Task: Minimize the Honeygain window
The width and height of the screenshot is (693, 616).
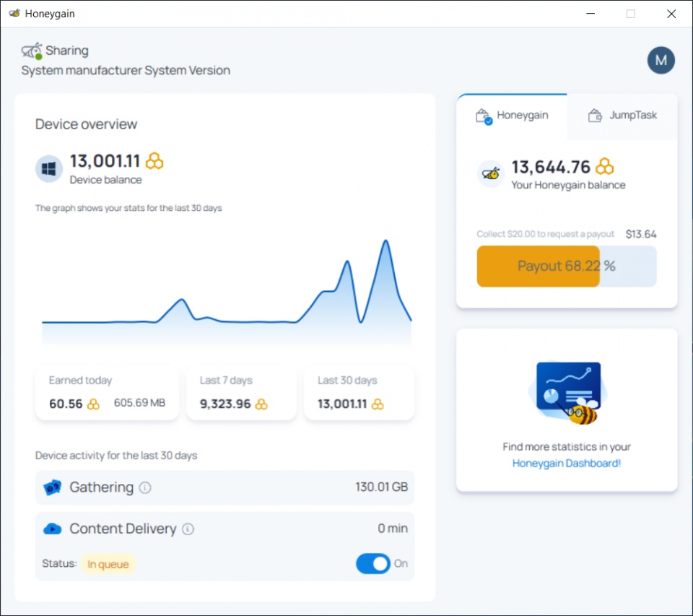Action: tap(590, 14)
